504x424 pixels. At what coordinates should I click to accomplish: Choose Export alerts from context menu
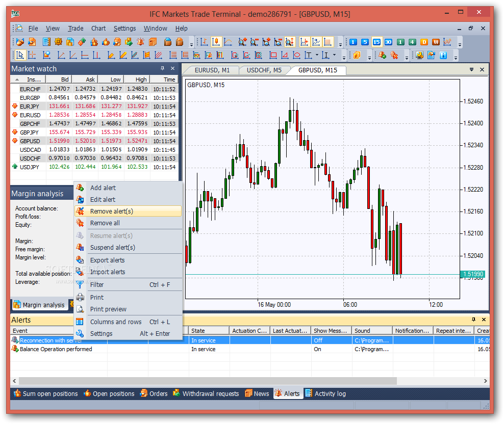click(128, 260)
